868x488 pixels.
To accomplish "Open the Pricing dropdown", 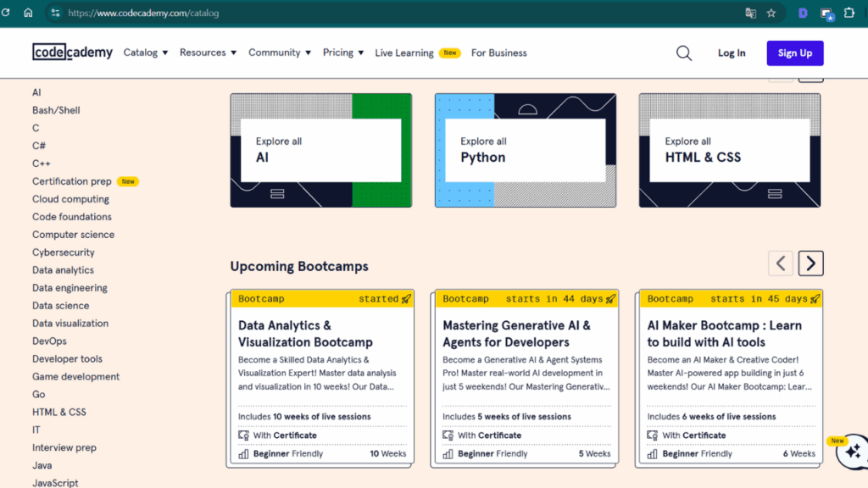I will coord(342,52).
